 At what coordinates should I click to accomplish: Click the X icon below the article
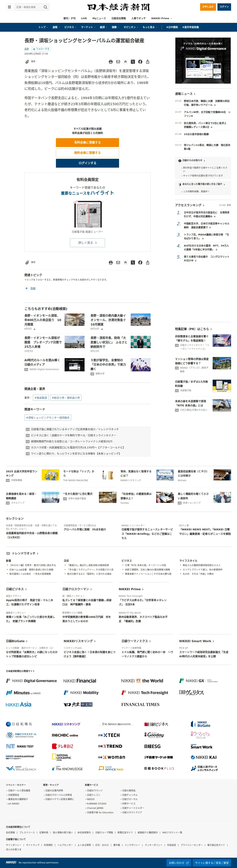[133, 262]
